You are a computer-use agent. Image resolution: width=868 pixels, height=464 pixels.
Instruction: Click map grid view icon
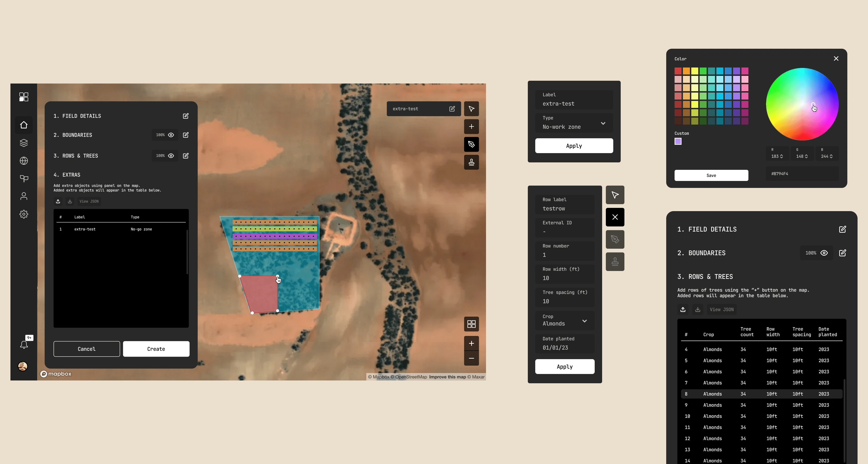[x=471, y=324]
